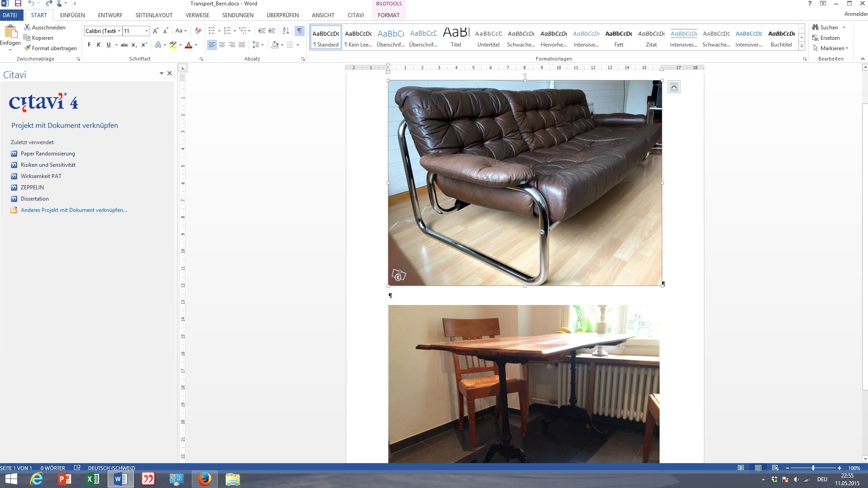The height and width of the screenshot is (488, 868).
Task: Click the Ausschneiden scissors icon
Action: (x=27, y=27)
